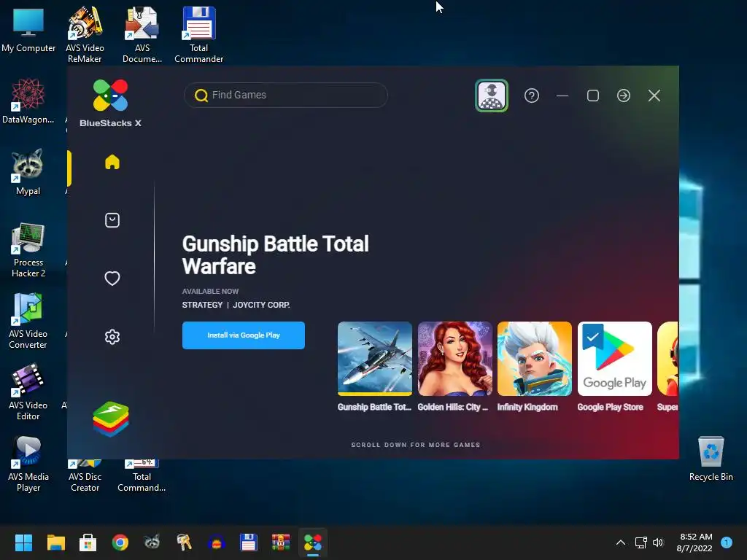Open File Explorer from taskbar
The height and width of the screenshot is (560, 747).
coord(55,542)
